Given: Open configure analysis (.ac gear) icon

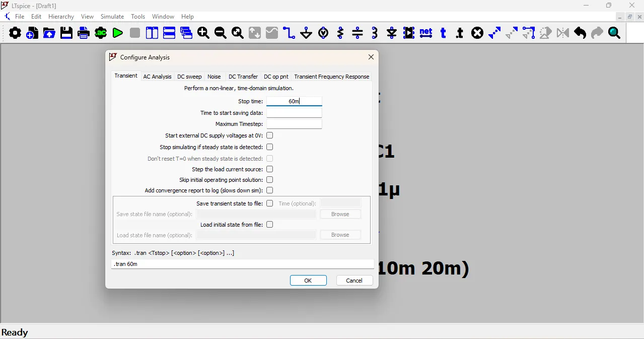Looking at the screenshot, I should 101,33.
